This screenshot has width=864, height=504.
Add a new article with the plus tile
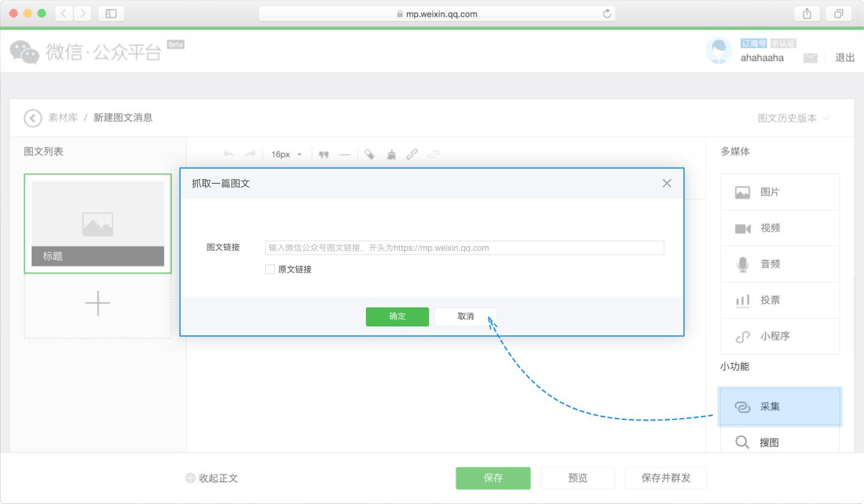coord(98,303)
